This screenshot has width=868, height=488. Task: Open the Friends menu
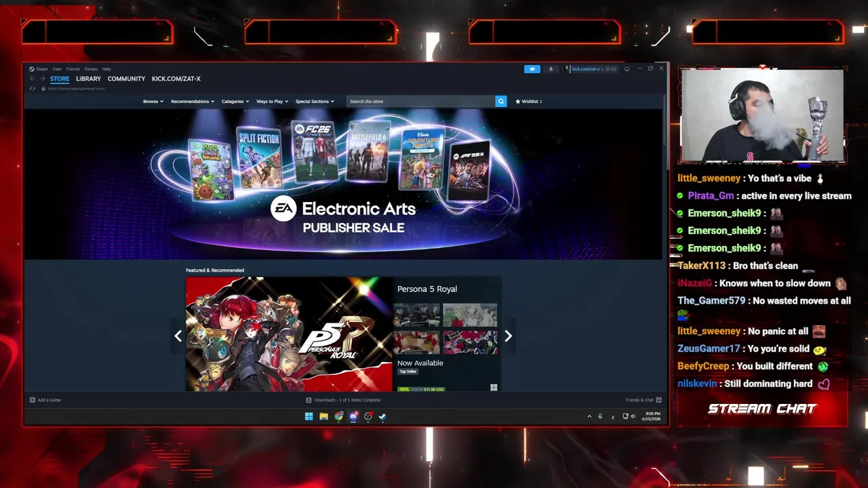tap(73, 68)
